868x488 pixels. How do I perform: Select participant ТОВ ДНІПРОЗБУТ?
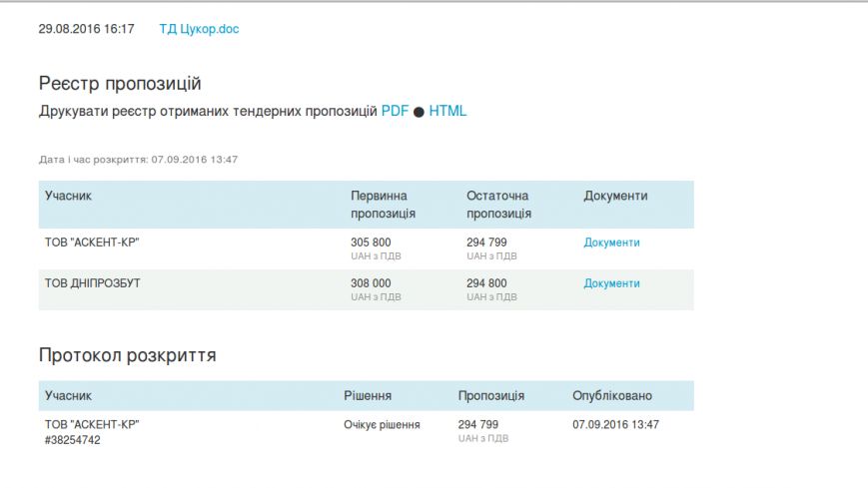click(x=93, y=283)
